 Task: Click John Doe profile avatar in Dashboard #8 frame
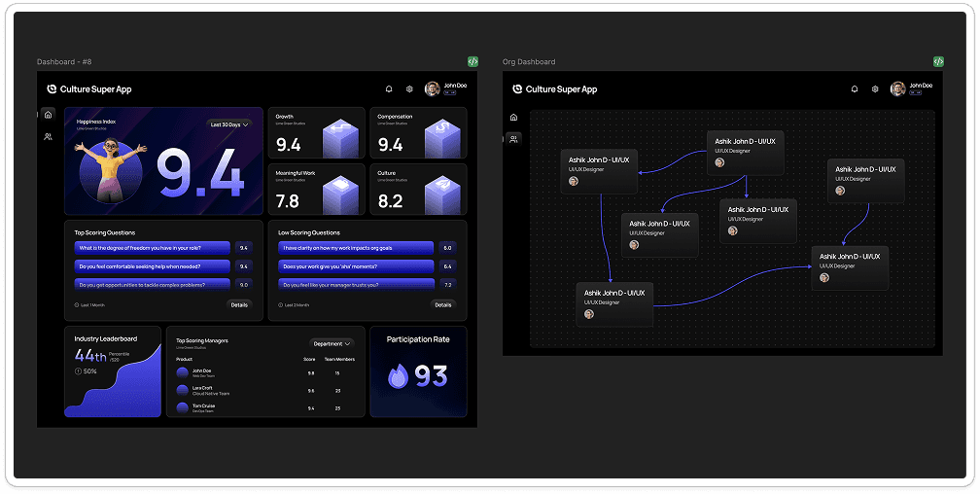click(432, 88)
